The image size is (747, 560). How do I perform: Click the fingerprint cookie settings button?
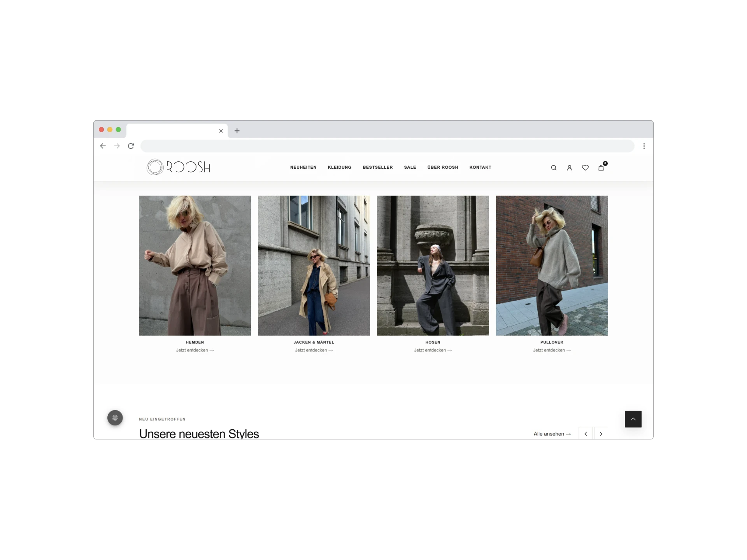[x=115, y=418]
